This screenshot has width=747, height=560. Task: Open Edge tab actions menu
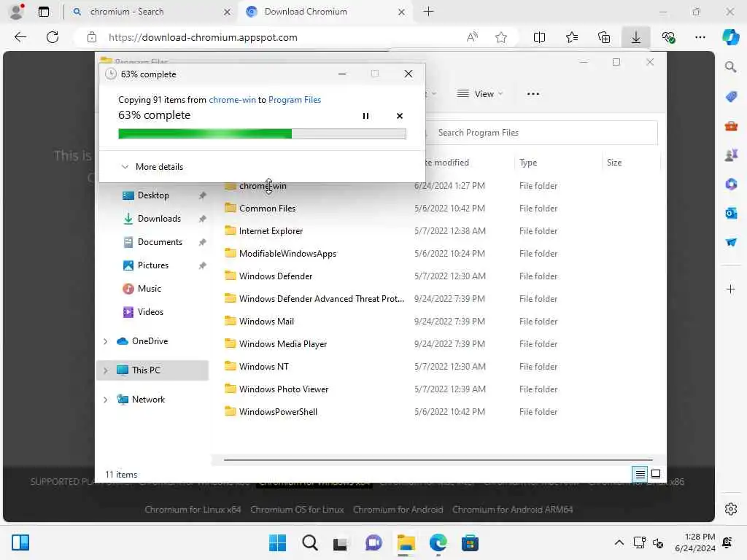tap(43, 12)
